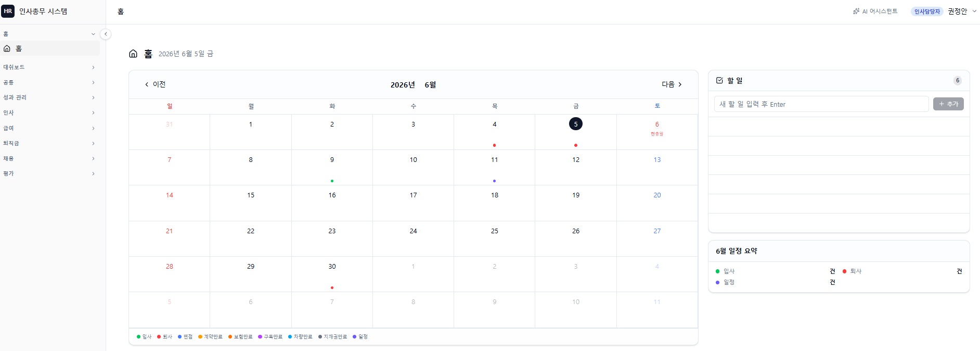Click the 인사담당자 role badge

tap(927, 11)
